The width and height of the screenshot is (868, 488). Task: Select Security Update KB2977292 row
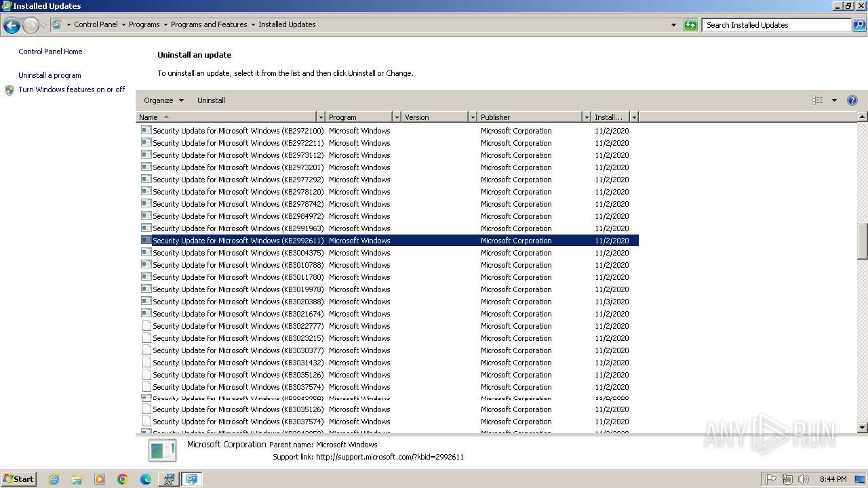click(387, 180)
